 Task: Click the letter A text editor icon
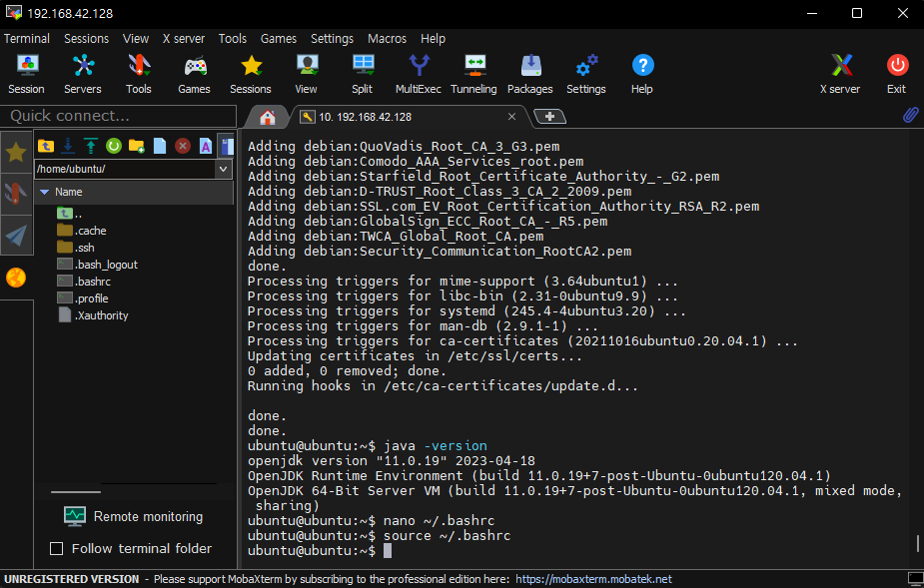tap(205, 146)
